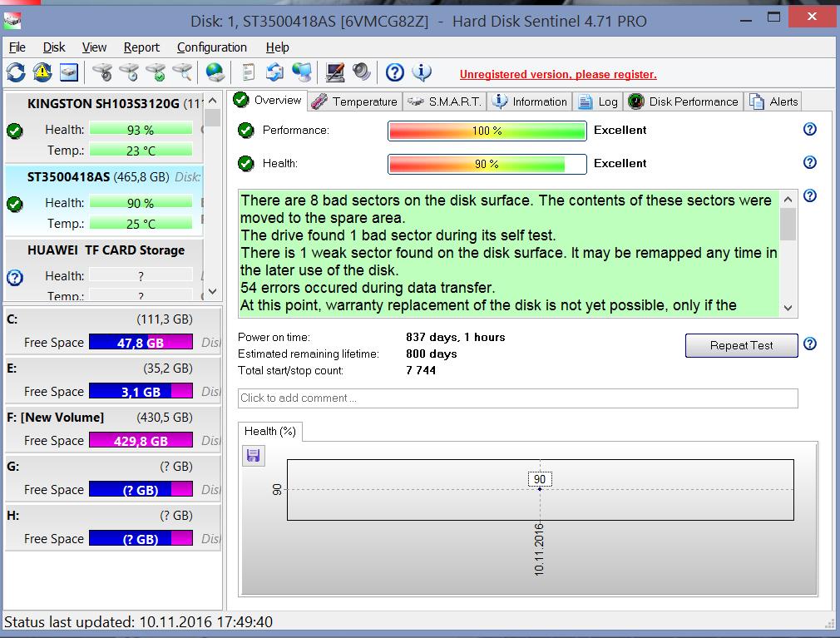Click the 'Unregistered version, please register' link

pyautogui.click(x=557, y=74)
